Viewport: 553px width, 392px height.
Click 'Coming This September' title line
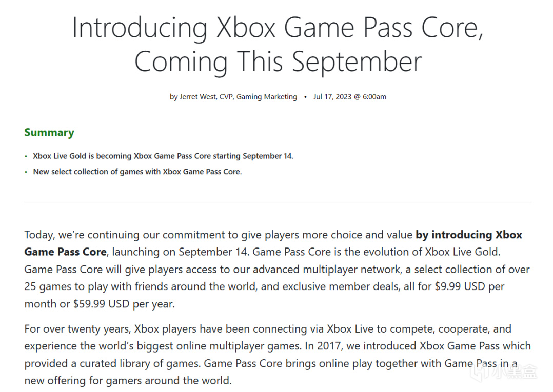point(278,61)
